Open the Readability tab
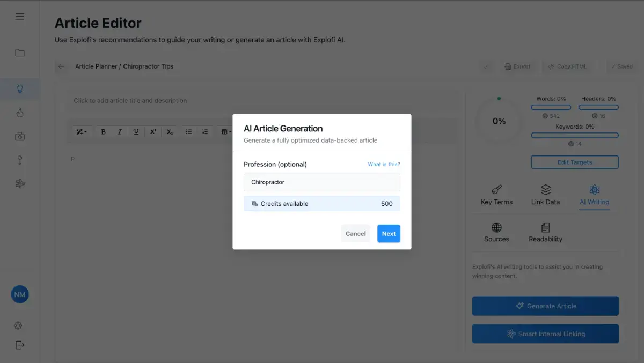The image size is (644, 363). coord(545,233)
